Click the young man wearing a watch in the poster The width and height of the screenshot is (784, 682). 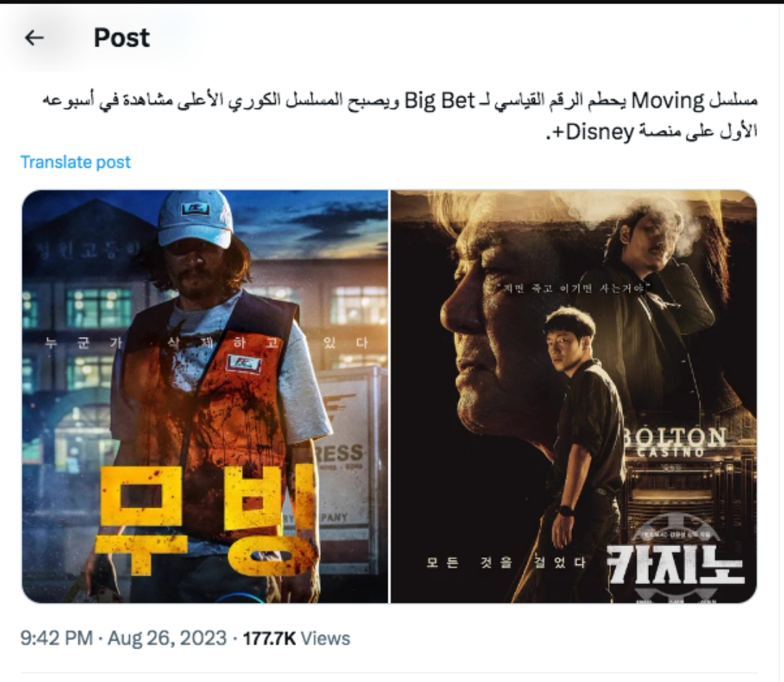(575, 440)
